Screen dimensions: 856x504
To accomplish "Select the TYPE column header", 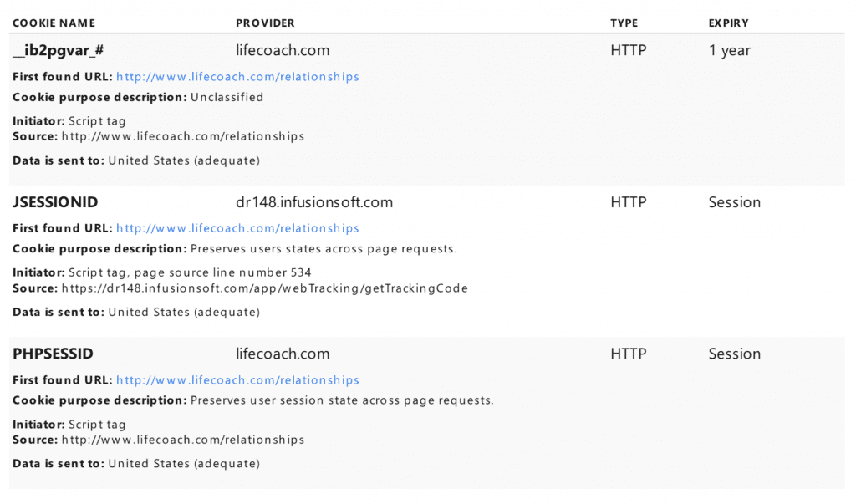I will 624,23.
